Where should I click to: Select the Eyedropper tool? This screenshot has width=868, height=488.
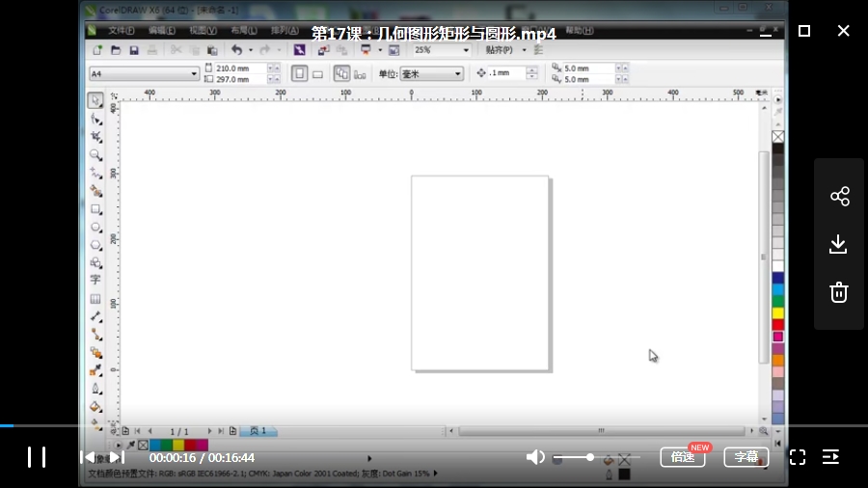click(x=95, y=370)
